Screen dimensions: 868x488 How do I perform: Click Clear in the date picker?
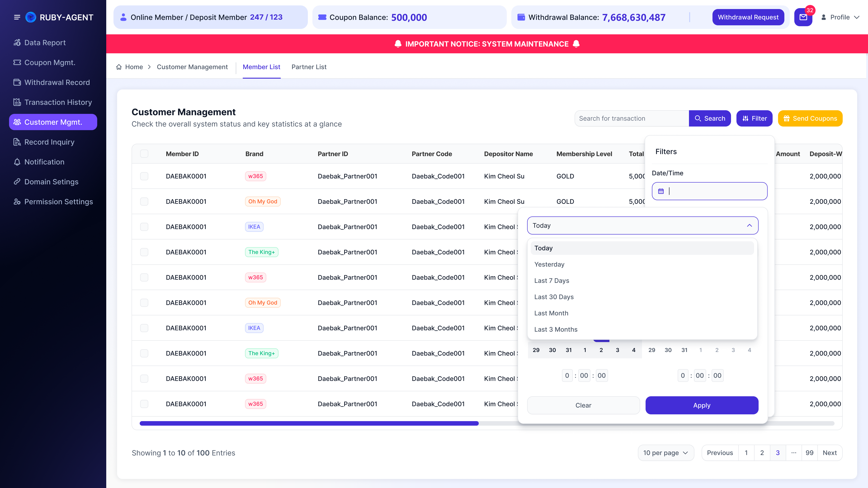[x=583, y=405]
